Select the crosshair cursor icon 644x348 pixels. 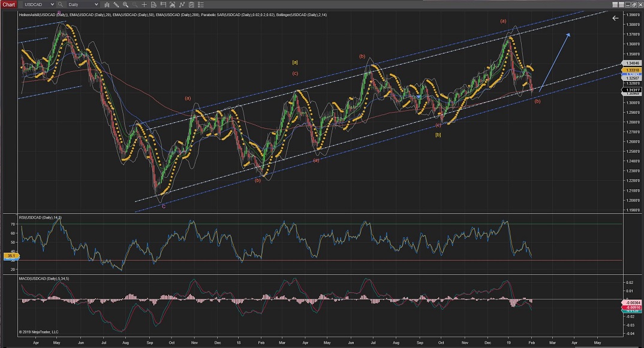pyautogui.click(x=144, y=5)
